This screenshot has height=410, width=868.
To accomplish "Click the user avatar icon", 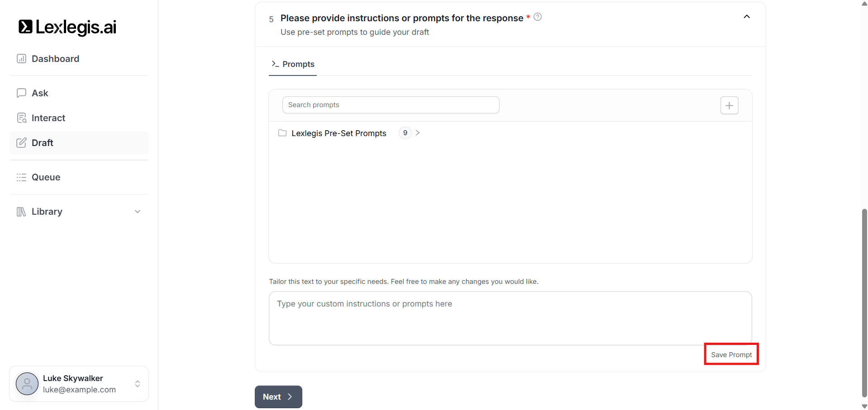I will click(27, 384).
